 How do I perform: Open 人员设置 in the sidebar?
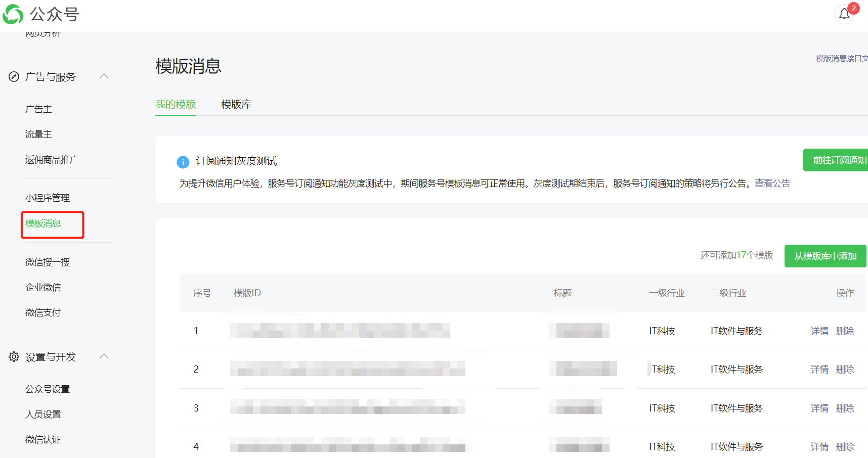tap(43, 414)
